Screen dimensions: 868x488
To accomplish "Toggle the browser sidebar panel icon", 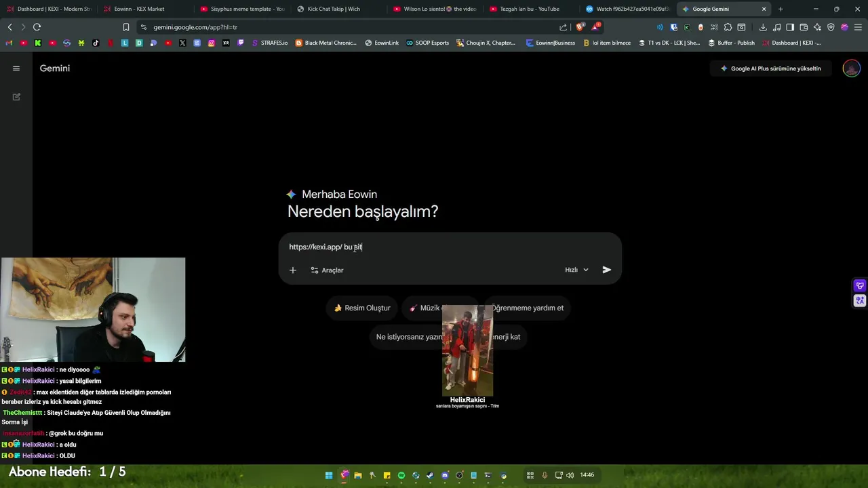I will 790,27.
